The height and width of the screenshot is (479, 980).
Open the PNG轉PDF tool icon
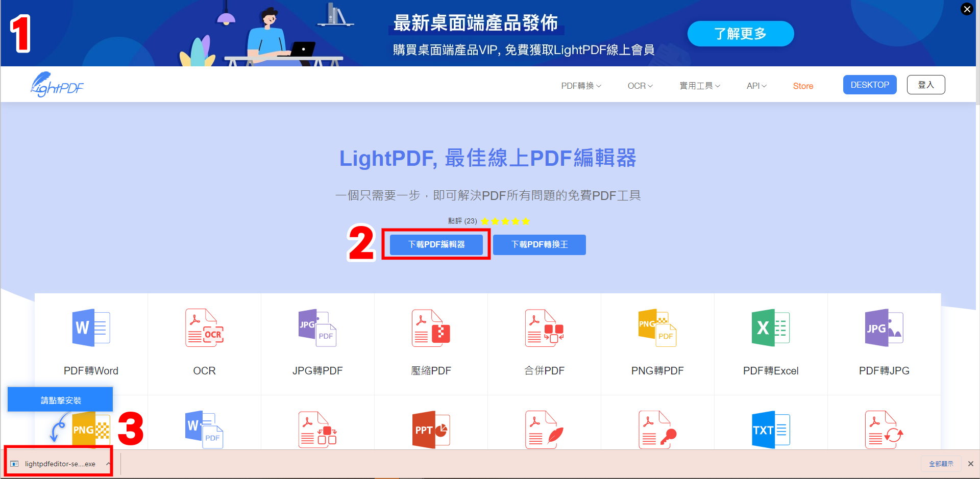click(x=657, y=327)
